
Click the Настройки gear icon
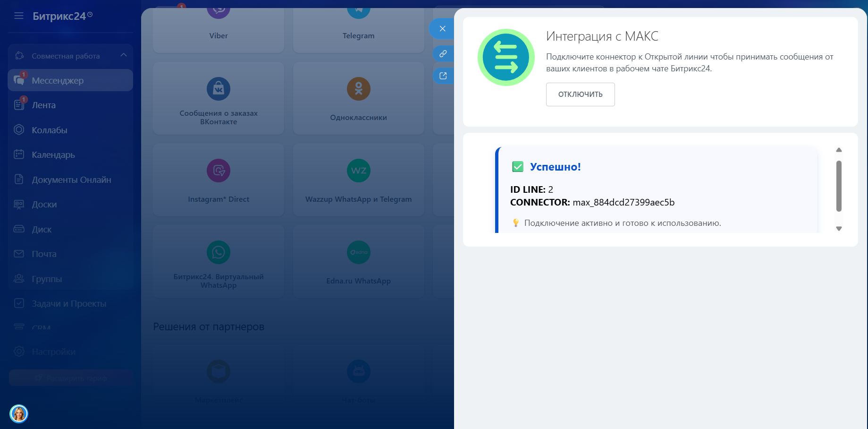pos(19,352)
